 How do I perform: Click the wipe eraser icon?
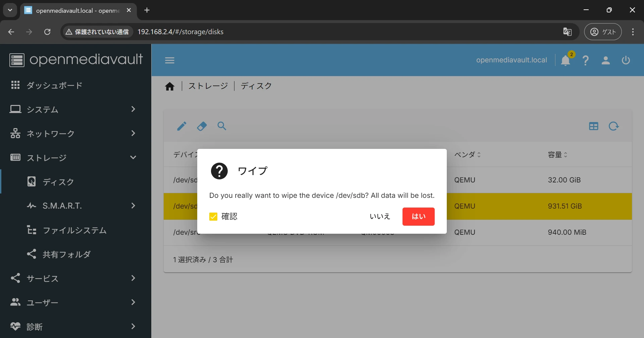[202, 126]
